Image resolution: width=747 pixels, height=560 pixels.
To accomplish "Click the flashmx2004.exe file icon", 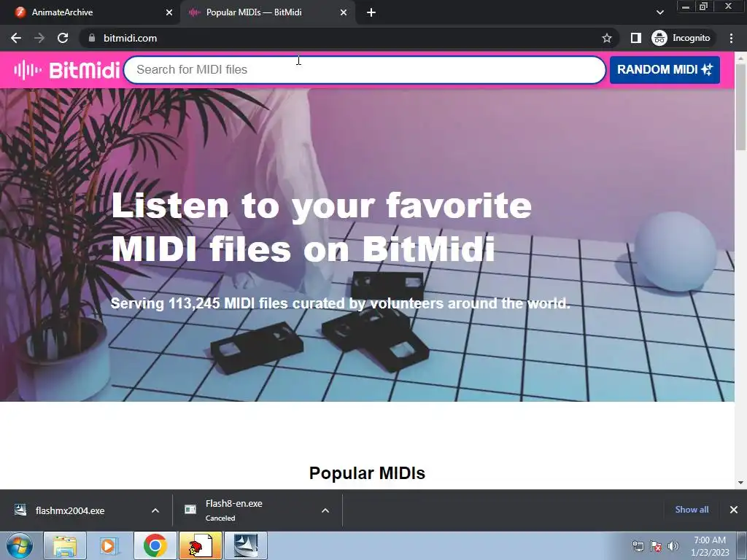I will click(x=20, y=510).
